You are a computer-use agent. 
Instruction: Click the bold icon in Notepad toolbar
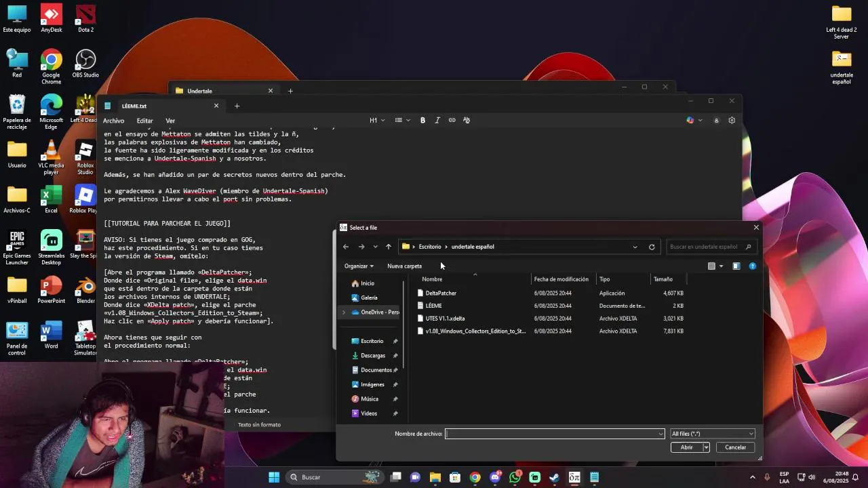click(x=422, y=120)
